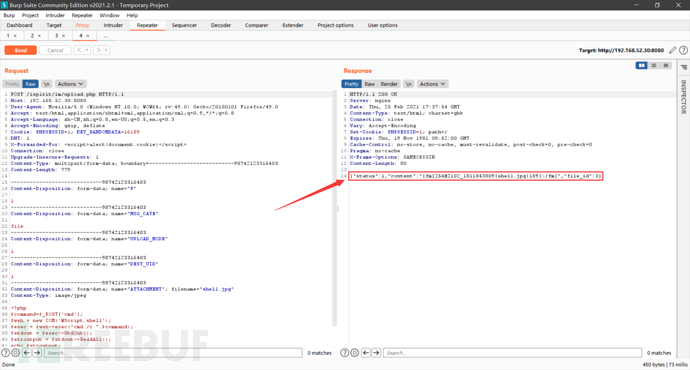Open the back history dropdown arrow
The width and height of the screenshot is (690, 370).
tap(87, 50)
